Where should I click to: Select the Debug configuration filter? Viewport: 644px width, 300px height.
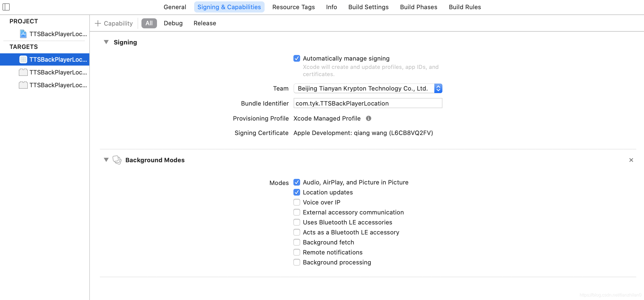(173, 23)
